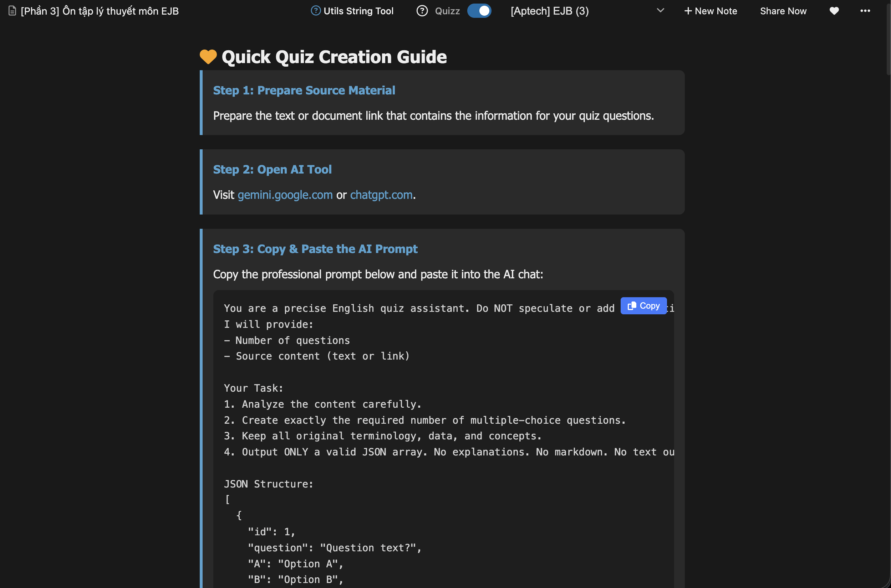Click the copy icon in the prompt box
Viewport: 891px width, 588px height.
coord(632,306)
